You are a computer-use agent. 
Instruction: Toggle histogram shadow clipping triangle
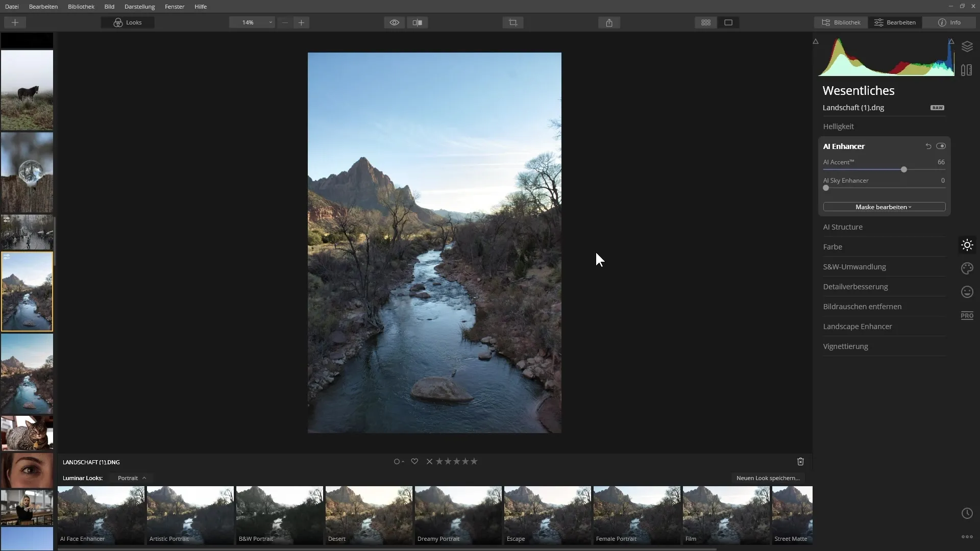coord(816,42)
